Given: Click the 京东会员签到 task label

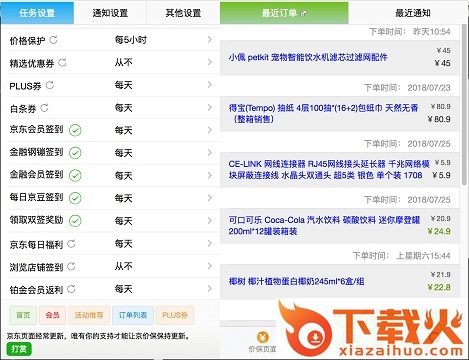Looking at the screenshot, I should click(x=36, y=129).
